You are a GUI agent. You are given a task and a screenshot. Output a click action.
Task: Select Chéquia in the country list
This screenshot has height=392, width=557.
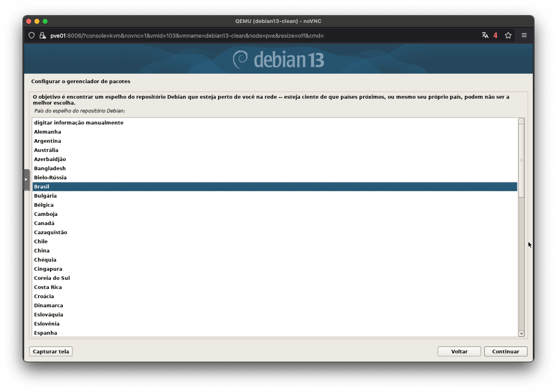click(275, 260)
